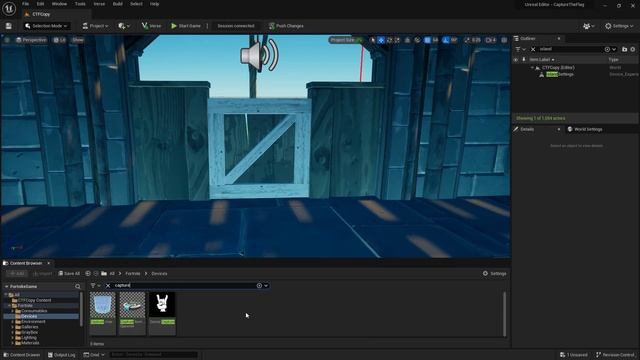Collapse the CTFCopy (Editor) world tree

(532, 67)
